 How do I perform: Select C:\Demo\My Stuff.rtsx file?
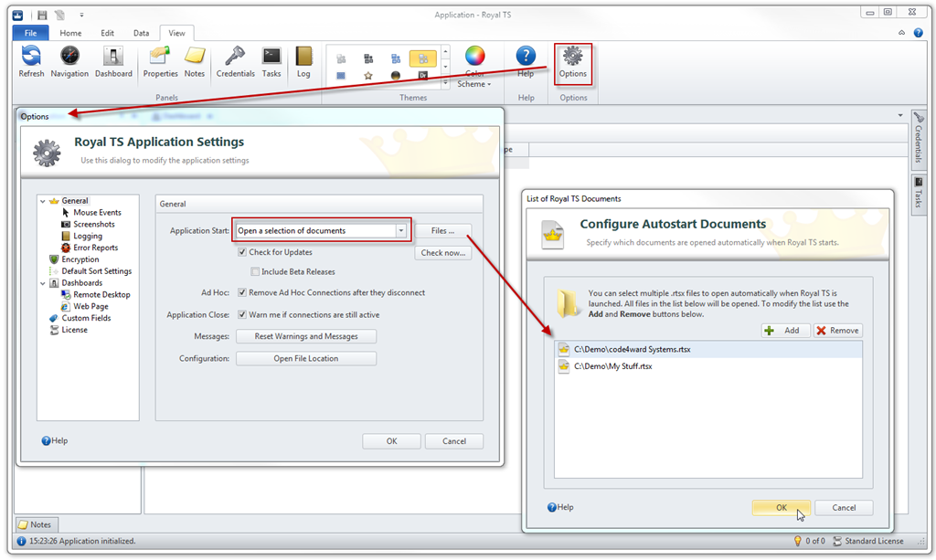point(708,366)
